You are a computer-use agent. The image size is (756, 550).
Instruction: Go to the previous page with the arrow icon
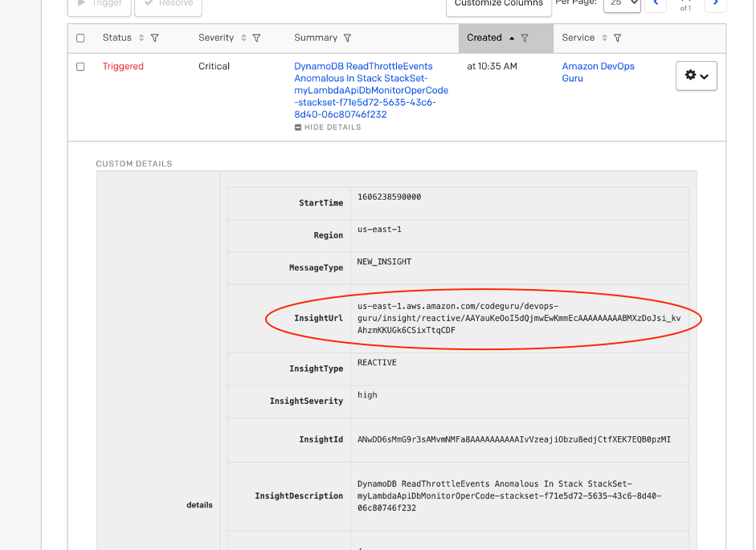(656, 4)
